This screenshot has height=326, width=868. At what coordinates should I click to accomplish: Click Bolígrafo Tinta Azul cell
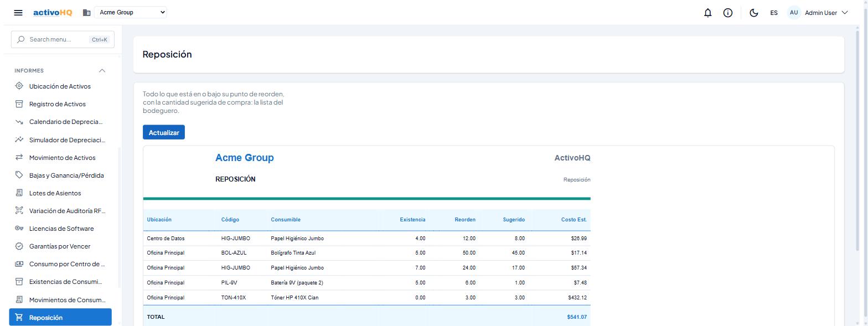point(293,253)
